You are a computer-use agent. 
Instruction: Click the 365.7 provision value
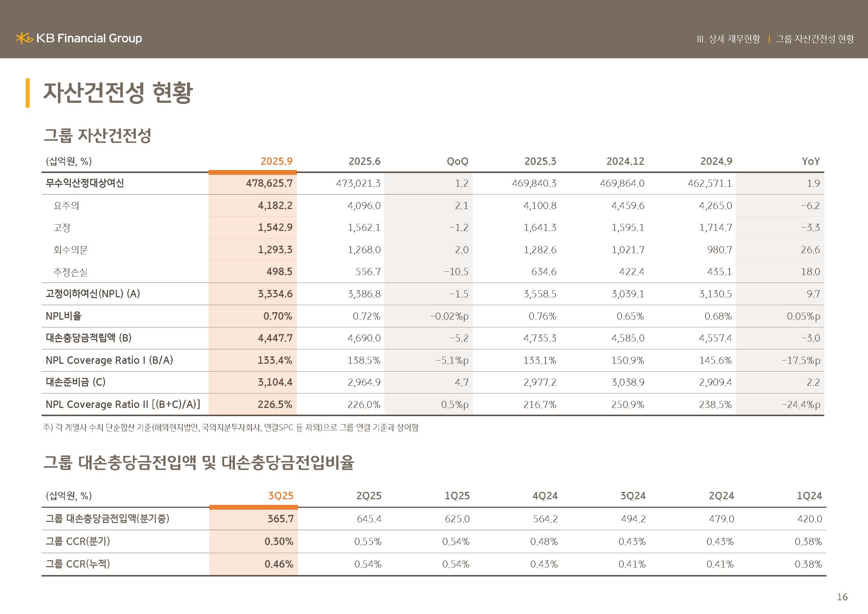280,519
